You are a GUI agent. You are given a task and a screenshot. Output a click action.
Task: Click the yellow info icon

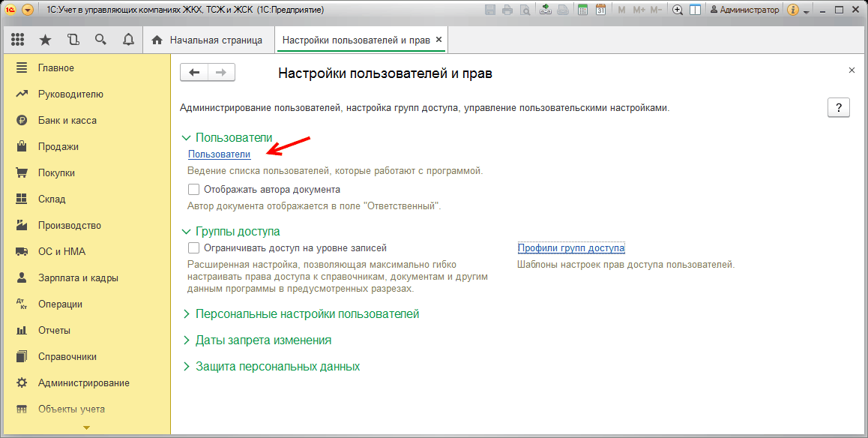(x=793, y=10)
